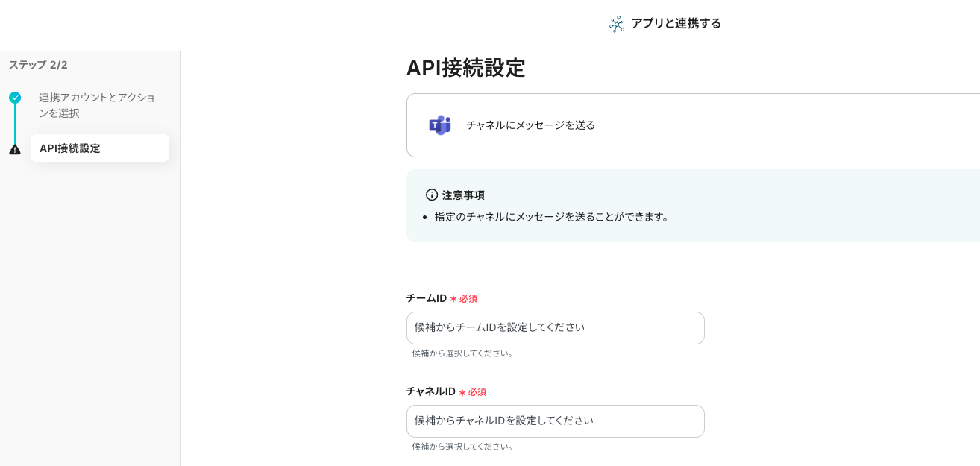Screen dimensions: 980x466
Task: Click the Microsoft Teams logo icon
Action: click(x=440, y=125)
